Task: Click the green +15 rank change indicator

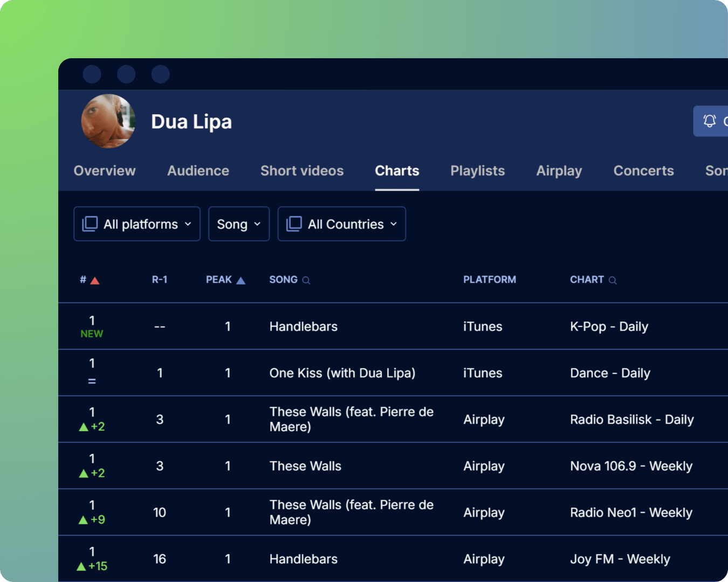Action: tap(92, 566)
